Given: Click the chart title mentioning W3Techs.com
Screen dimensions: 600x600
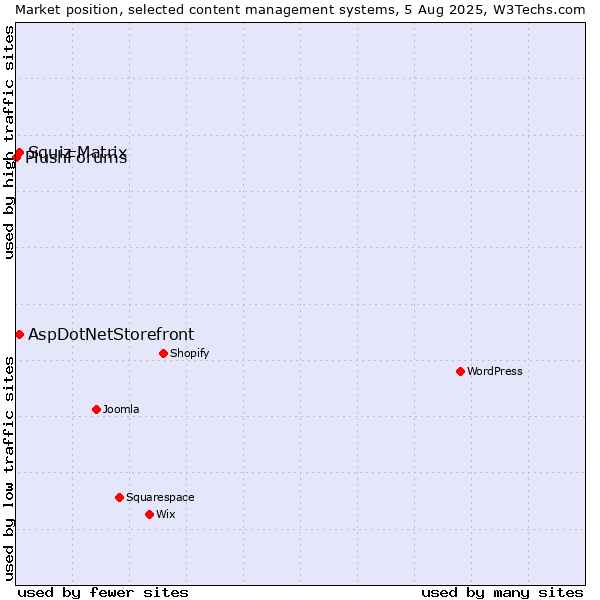Looking at the screenshot, I should (300, 10).
